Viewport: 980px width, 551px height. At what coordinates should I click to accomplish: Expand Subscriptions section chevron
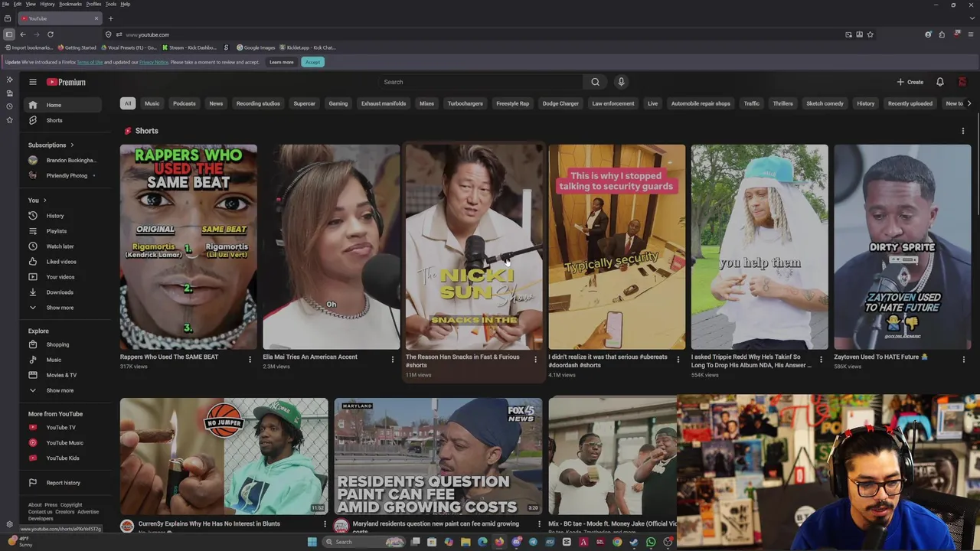72,145
